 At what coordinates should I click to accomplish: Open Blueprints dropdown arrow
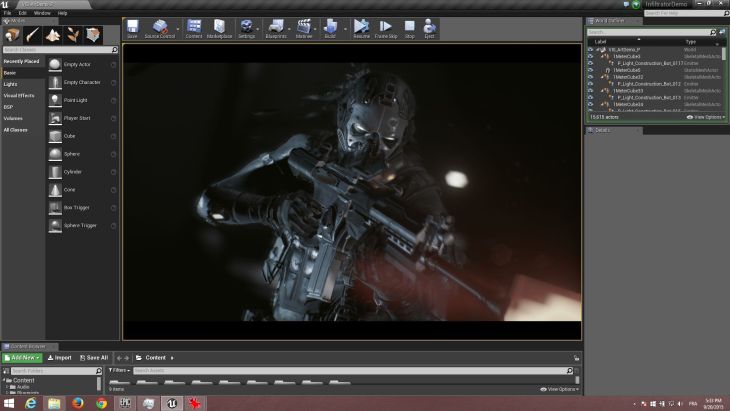click(290, 29)
